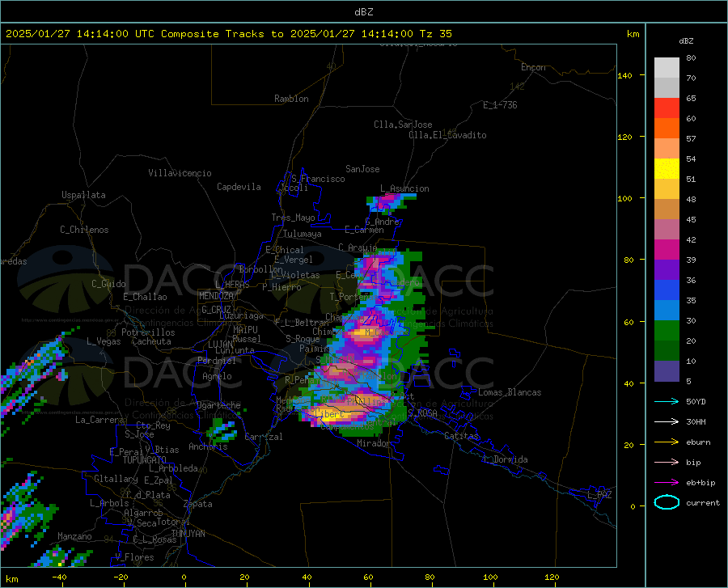The image size is (728, 588).
Task: Click the Mirador label
Action: (x=374, y=443)
